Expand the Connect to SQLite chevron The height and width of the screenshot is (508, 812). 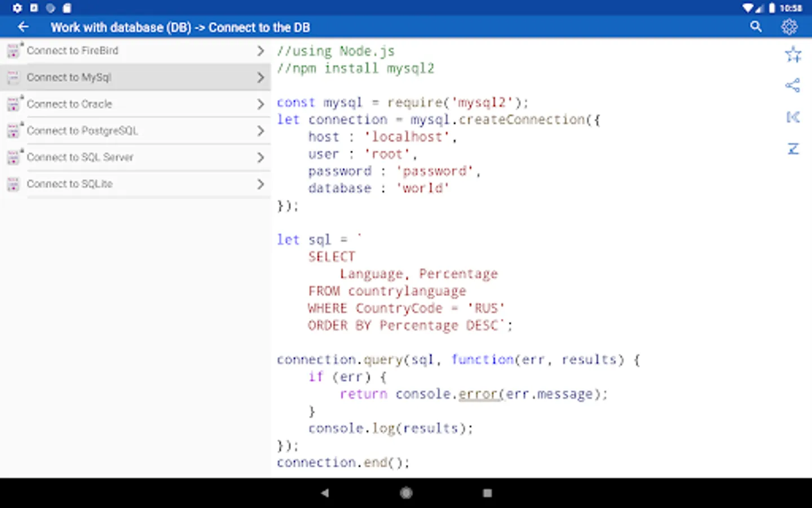coord(260,184)
